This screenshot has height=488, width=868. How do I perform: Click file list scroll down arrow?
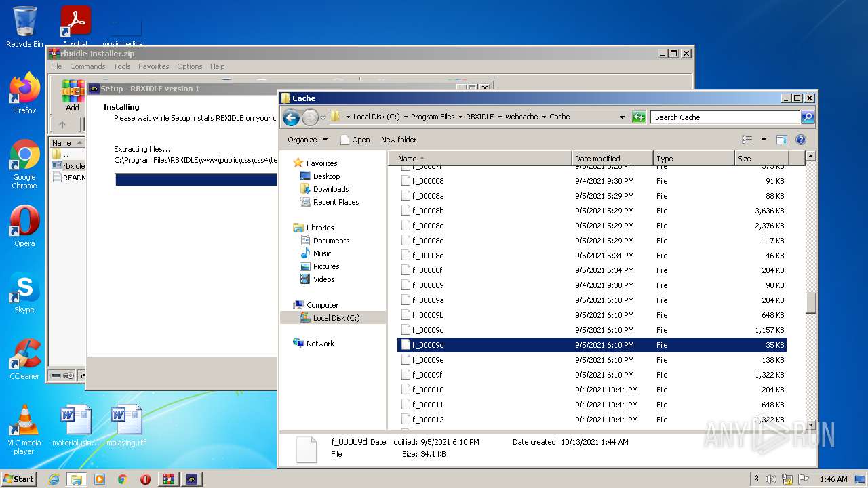tap(810, 424)
